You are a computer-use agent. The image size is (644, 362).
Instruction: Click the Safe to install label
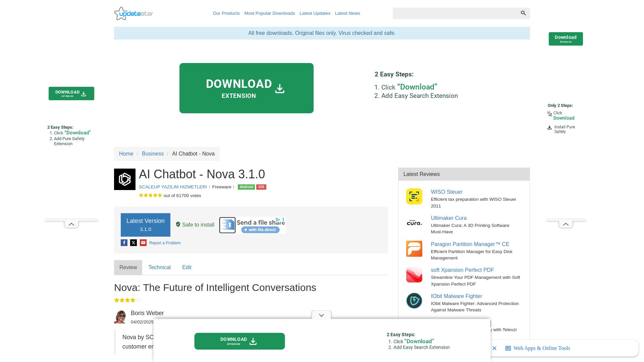(195, 225)
